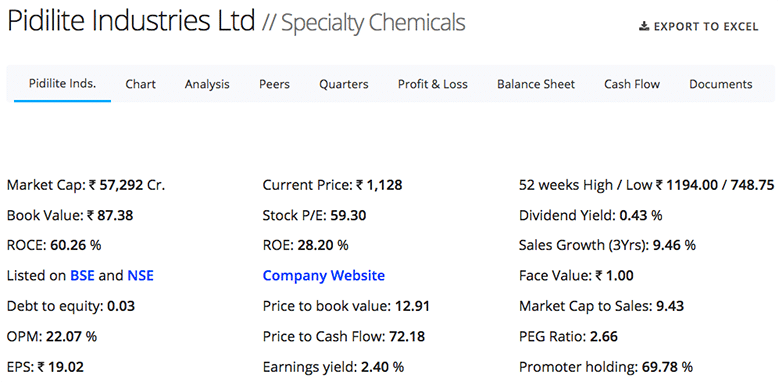Export company data to Excel
779x382 pixels.
tap(699, 26)
